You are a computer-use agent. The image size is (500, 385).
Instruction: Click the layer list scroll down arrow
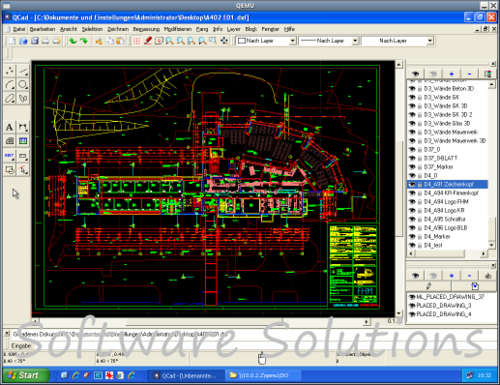[x=492, y=245]
